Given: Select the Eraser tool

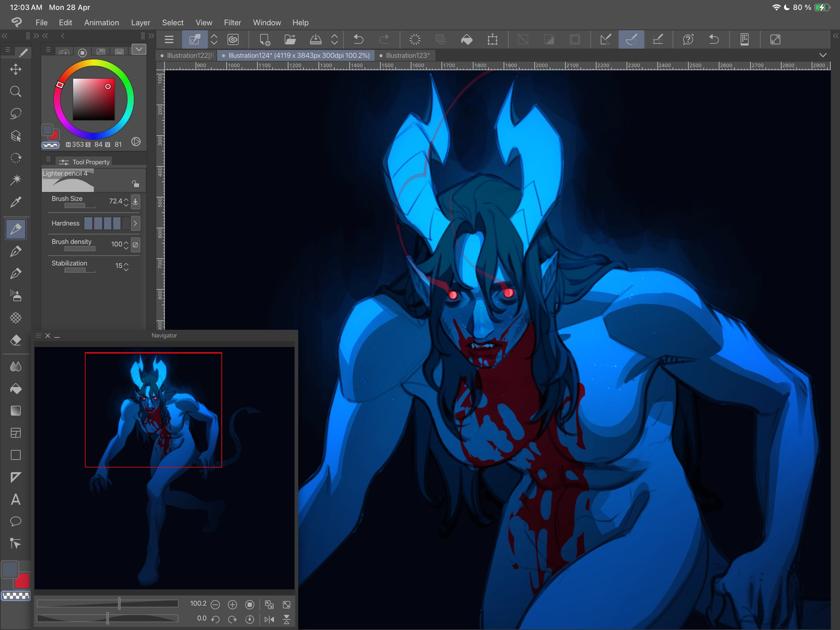Looking at the screenshot, I should click(x=16, y=340).
